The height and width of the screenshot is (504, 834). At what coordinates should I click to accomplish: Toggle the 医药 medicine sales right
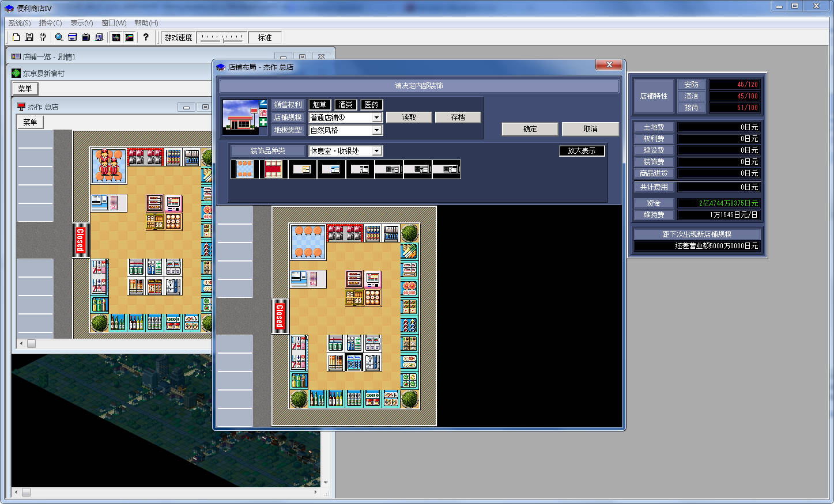372,105
